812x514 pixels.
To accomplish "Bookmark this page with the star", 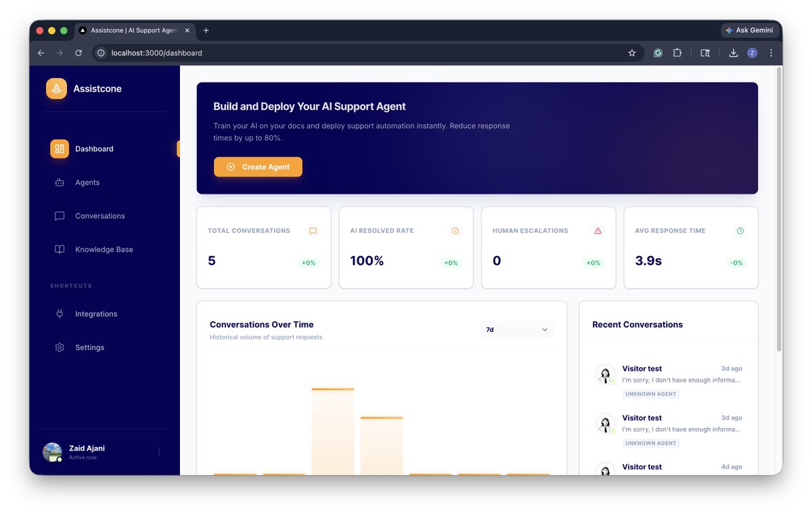I will click(x=632, y=53).
